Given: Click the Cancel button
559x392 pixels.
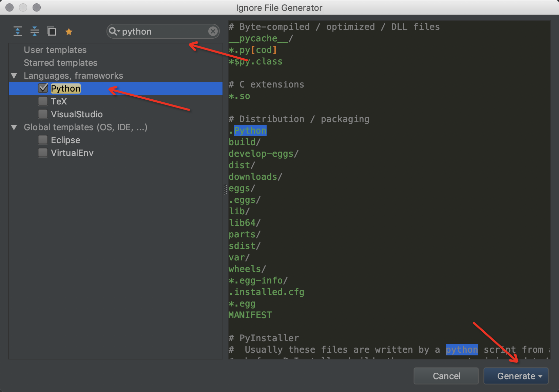Looking at the screenshot, I should point(446,376).
